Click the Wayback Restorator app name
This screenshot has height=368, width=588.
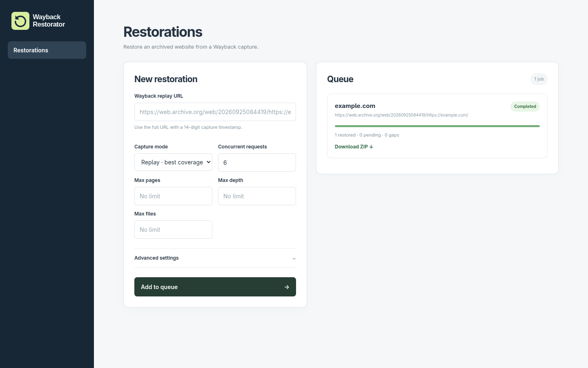[49, 21]
